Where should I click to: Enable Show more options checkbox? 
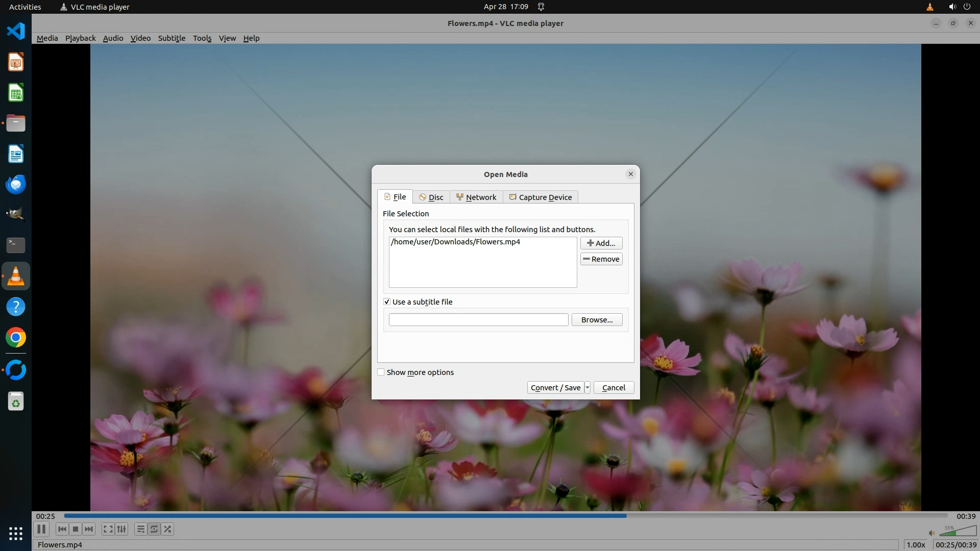[x=381, y=372]
